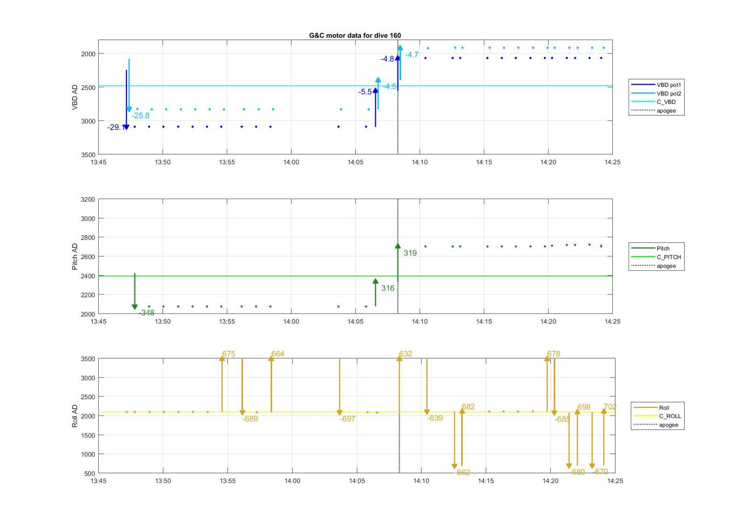Select 'C_ROLL' legend entry
The image size is (756, 532).
[x=657, y=416]
